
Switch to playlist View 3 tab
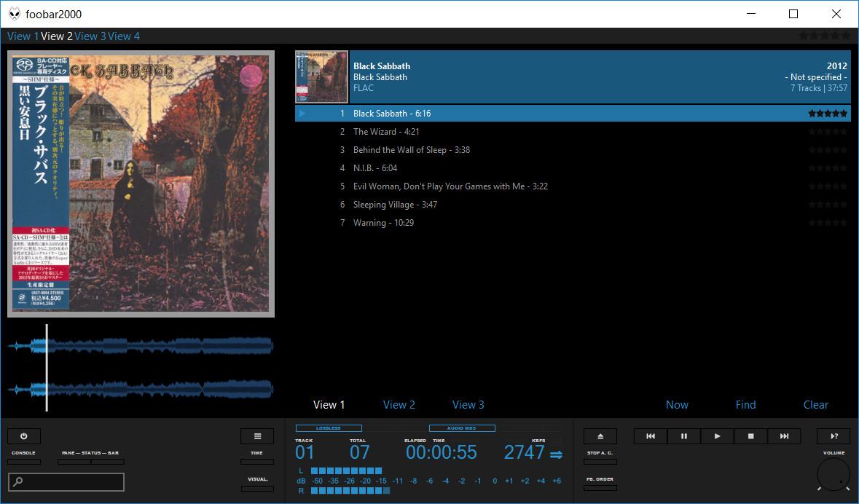tap(468, 405)
